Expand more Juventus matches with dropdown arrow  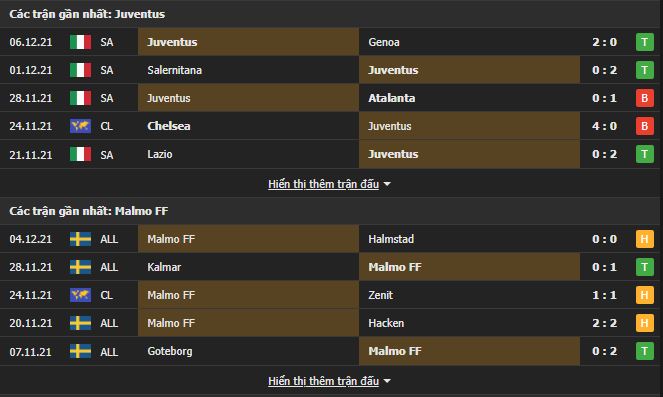[387, 185]
